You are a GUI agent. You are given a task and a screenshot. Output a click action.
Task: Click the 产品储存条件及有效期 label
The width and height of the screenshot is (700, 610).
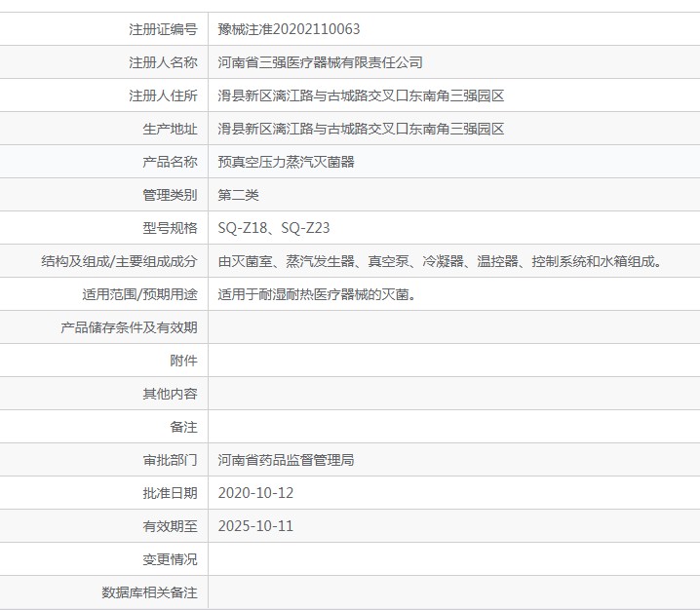tap(129, 327)
